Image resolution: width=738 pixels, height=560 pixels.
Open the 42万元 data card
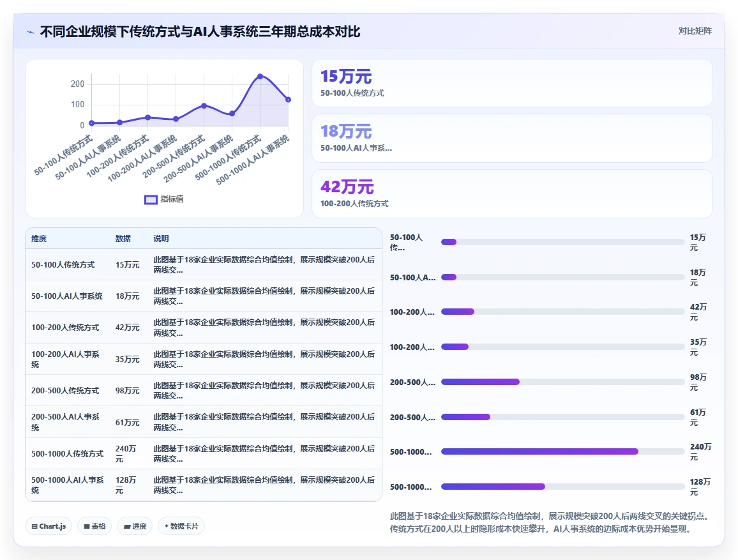pyautogui.click(x=512, y=193)
